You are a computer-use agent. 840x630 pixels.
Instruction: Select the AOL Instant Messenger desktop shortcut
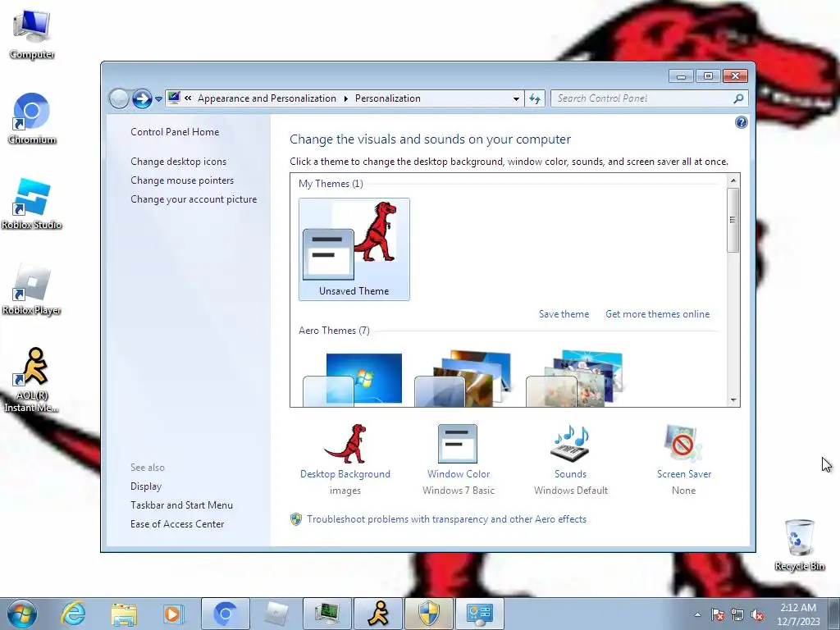32,380
